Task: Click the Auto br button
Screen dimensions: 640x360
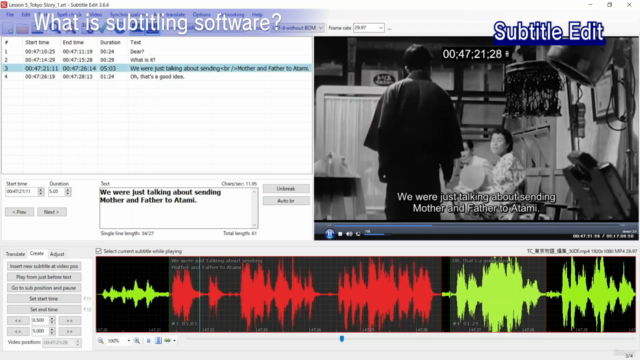Action: click(286, 201)
